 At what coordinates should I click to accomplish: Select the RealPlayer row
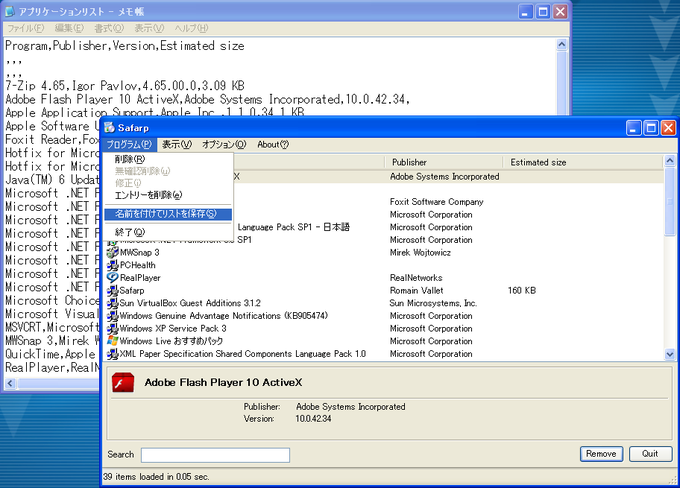click(385, 278)
